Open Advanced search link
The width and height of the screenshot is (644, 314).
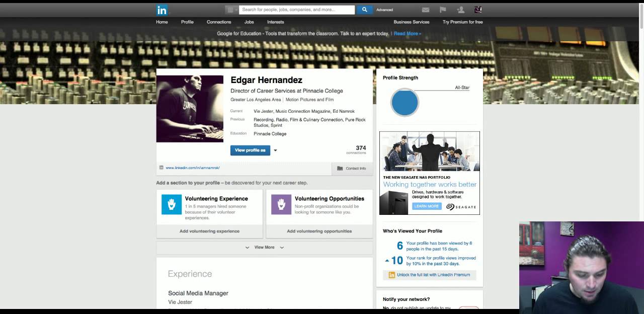[x=384, y=10]
